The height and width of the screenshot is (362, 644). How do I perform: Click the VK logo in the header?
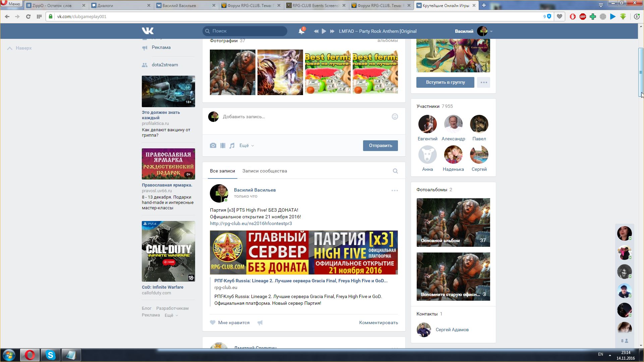coord(148,31)
